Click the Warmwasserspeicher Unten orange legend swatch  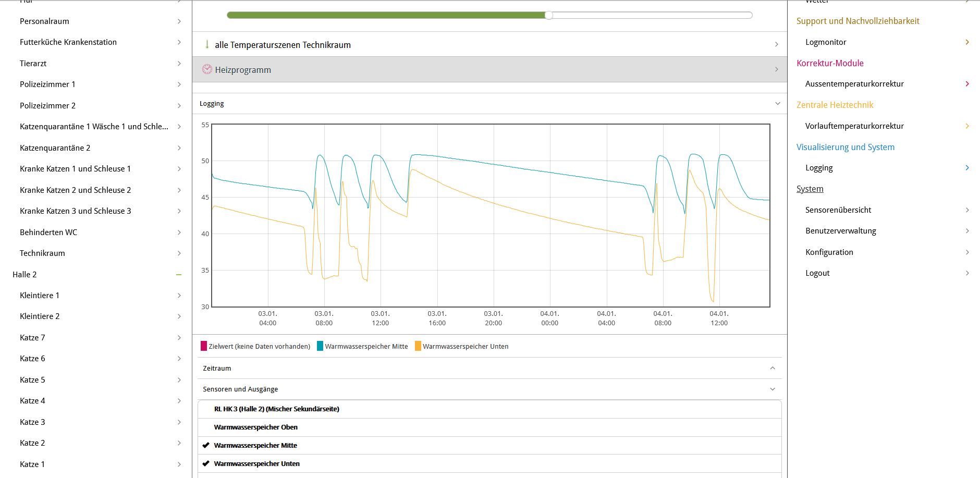click(418, 346)
